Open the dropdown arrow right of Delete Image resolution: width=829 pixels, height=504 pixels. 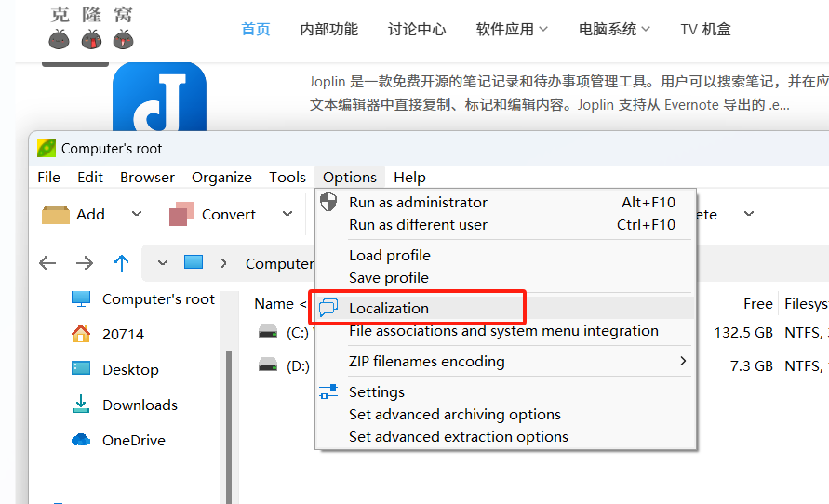tap(749, 214)
